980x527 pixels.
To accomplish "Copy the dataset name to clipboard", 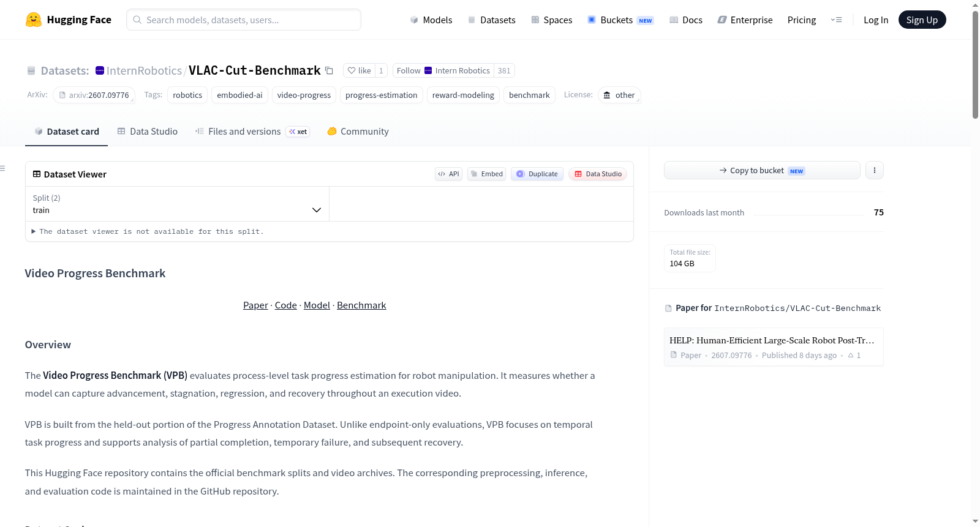I will [x=329, y=70].
